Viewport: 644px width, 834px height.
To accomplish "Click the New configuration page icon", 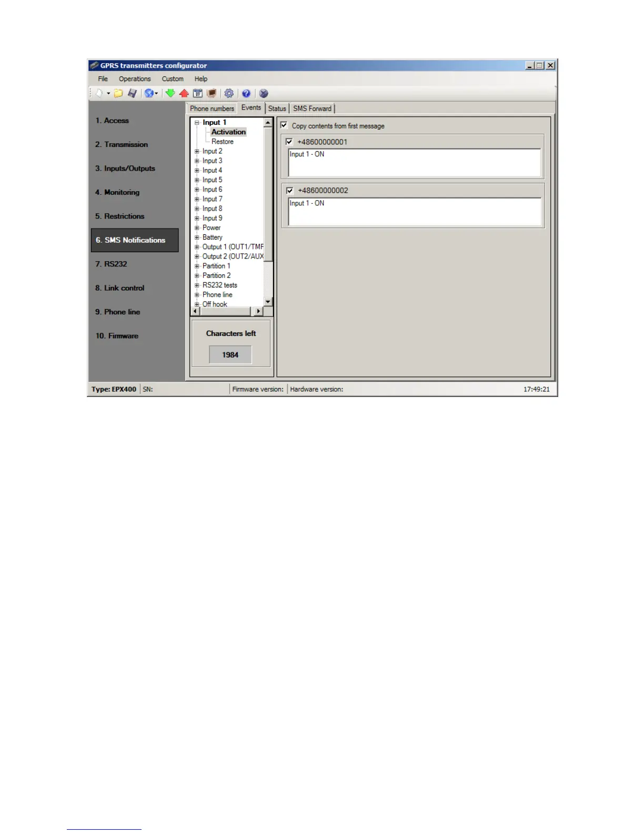I will click(99, 93).
